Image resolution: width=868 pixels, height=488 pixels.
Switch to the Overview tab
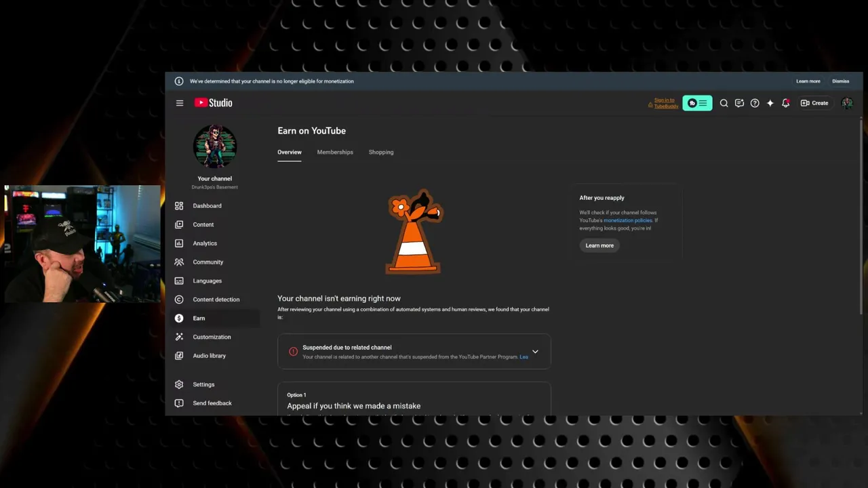coord(290,152)
